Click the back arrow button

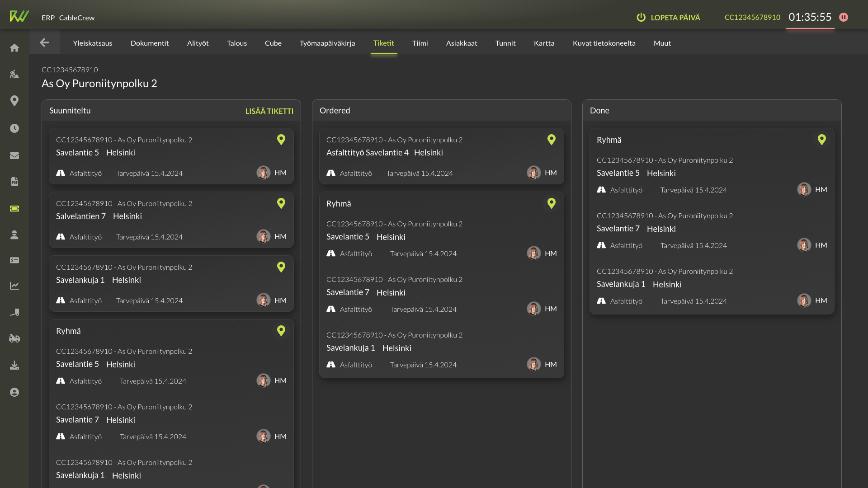[x=44, y=42]
